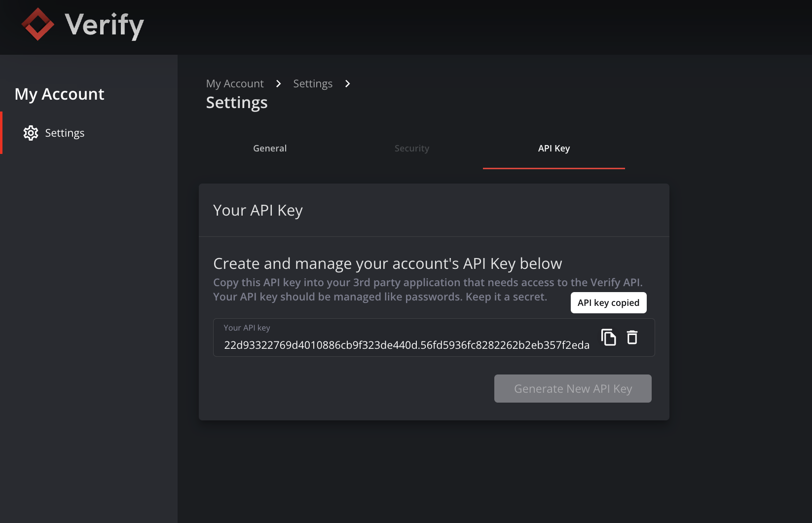
Task: Click the "API key copied" tooltip
Action: [608, 302]
